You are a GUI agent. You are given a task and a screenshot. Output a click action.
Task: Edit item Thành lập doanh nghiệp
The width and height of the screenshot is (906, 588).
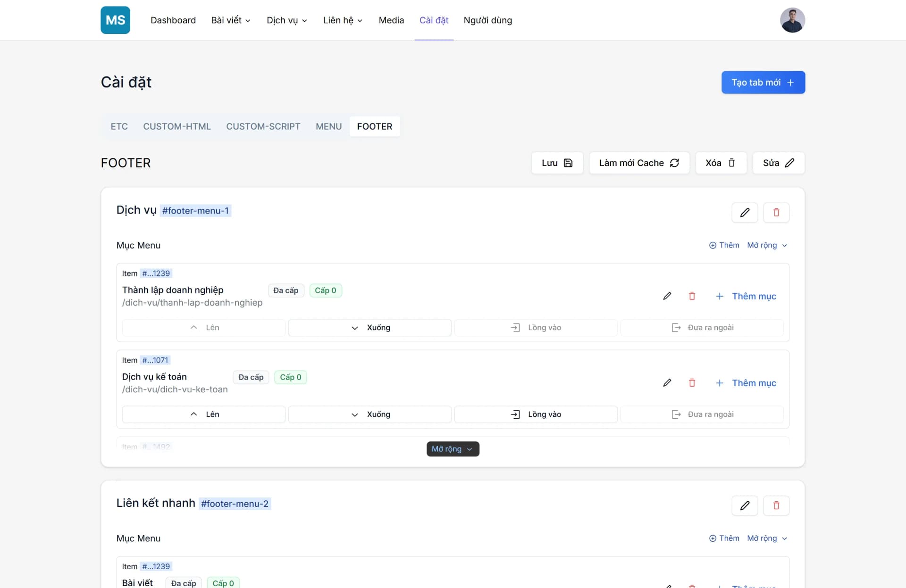667,296
